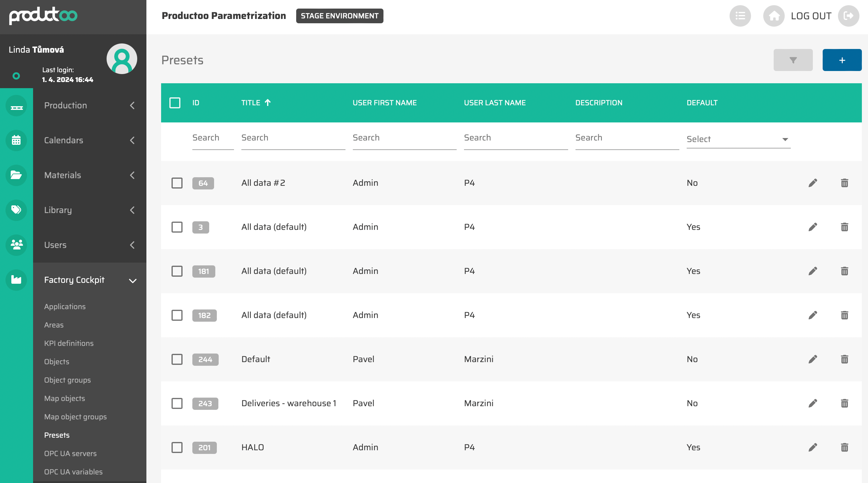
Task: Open the list menu icon in header
Action: [x=740, y=16]
